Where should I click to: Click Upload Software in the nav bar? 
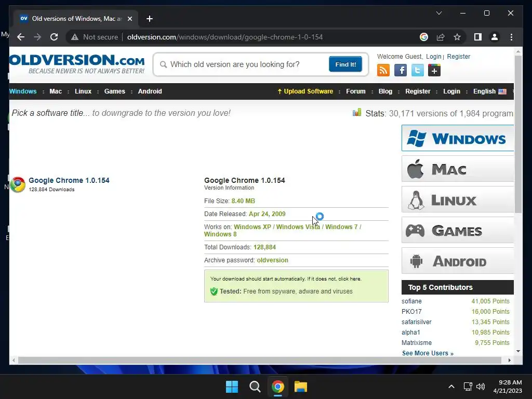pyautogui.click(x=305, y=91)
